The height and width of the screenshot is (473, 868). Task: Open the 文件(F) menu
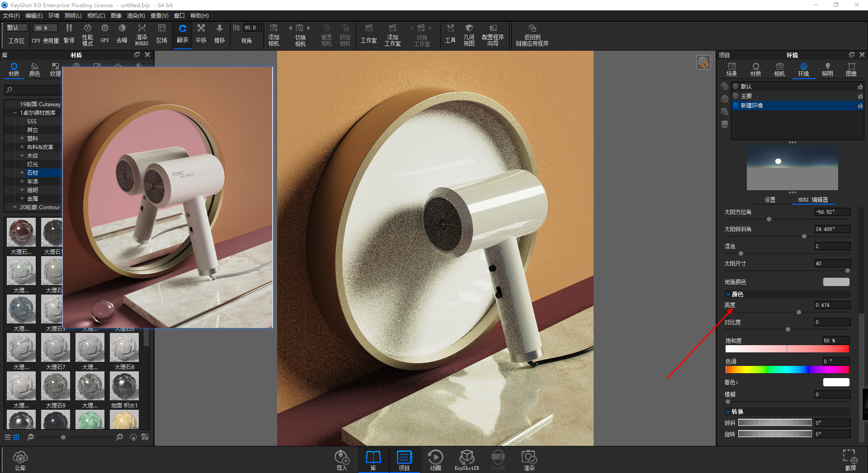coord(11,16)
